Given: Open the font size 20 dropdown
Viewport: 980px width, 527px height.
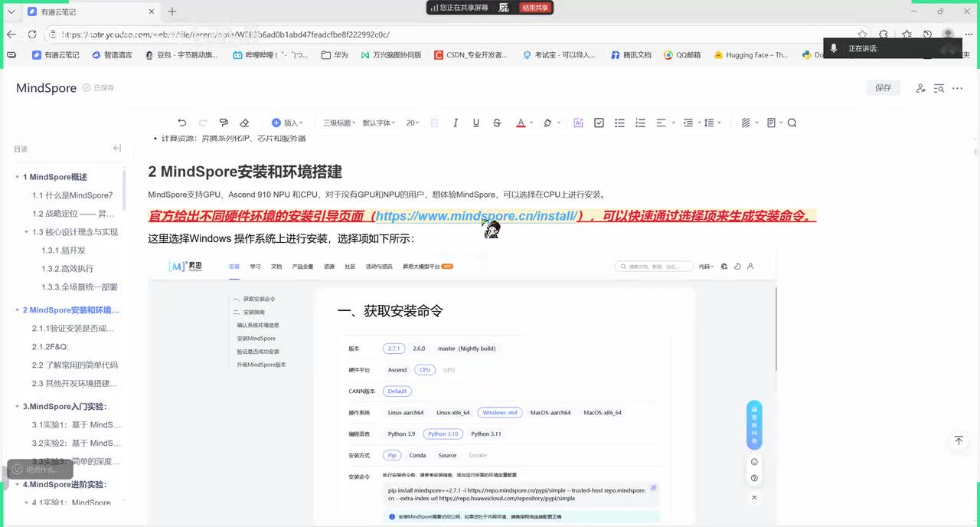Looking at the screenshot, I should [x=413, y=123].
